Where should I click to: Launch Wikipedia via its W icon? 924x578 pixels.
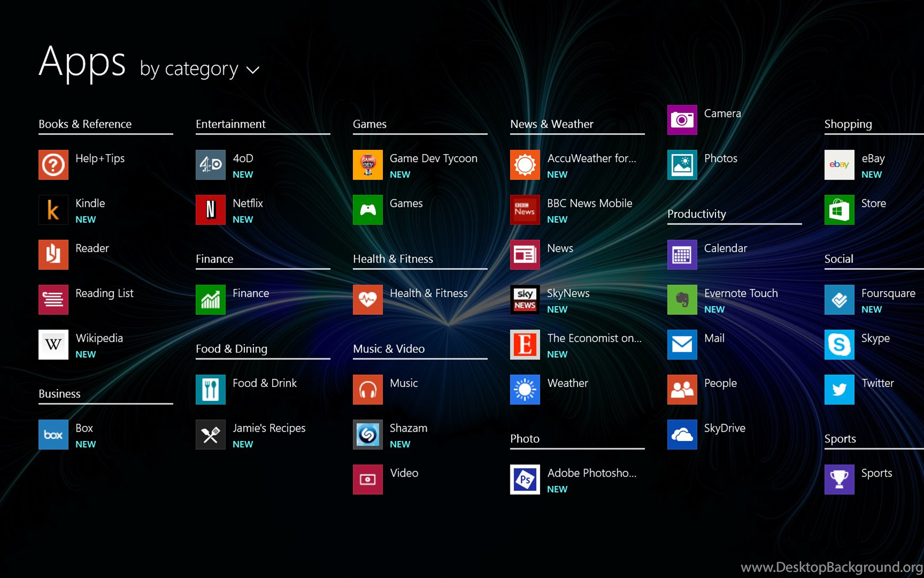53,345
